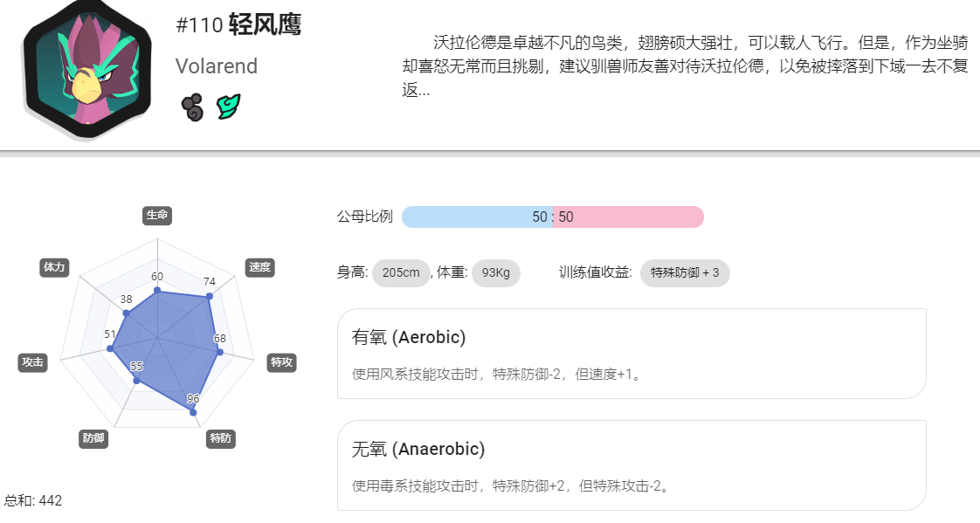Click the 生命 stat label
The height and width of the screenshot is (523, 980).
click(x=157, y=216)
